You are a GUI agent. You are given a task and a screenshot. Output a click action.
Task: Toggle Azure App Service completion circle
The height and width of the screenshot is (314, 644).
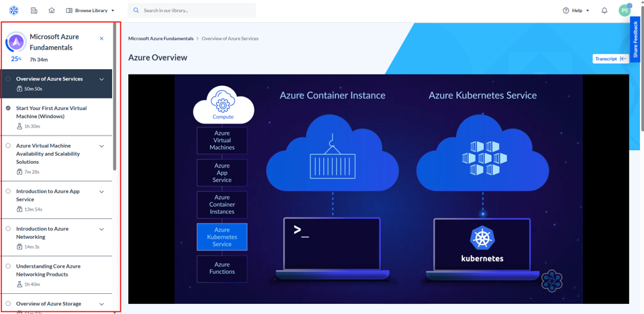[8, 191]
